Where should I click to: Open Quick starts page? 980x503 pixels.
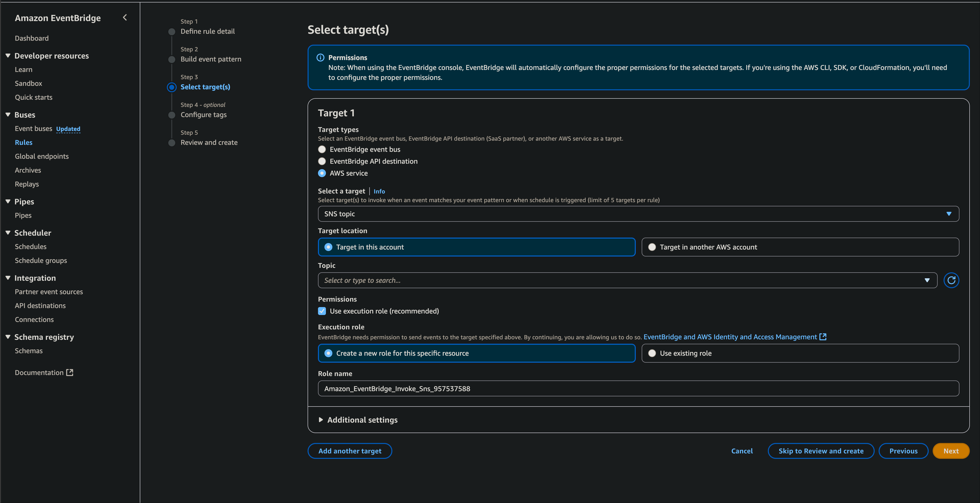[x=33, y=97]
